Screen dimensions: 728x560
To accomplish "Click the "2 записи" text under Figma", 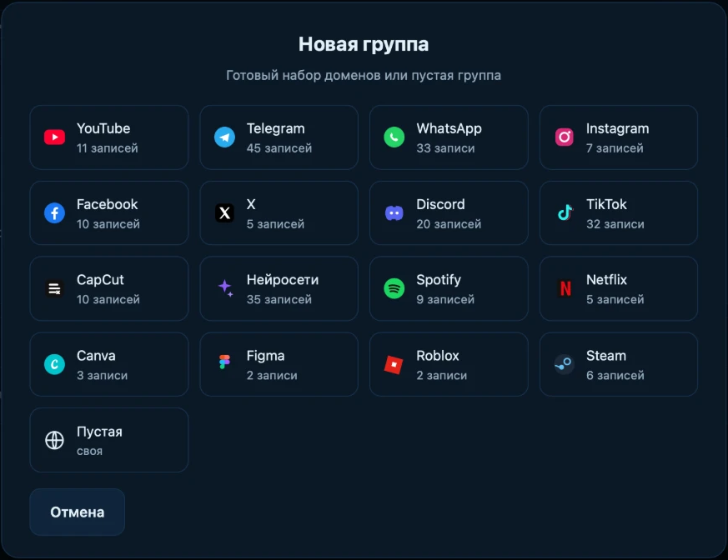I will (x=272, y=375).
